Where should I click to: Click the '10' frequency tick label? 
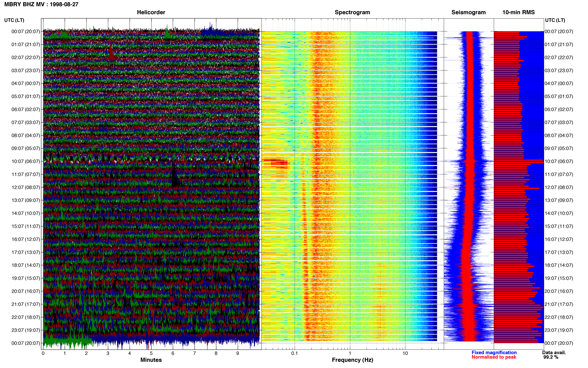[405, 353]
